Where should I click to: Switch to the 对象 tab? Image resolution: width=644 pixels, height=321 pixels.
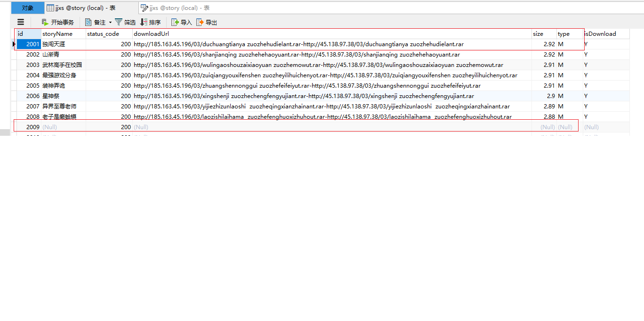tap(28, 8)
